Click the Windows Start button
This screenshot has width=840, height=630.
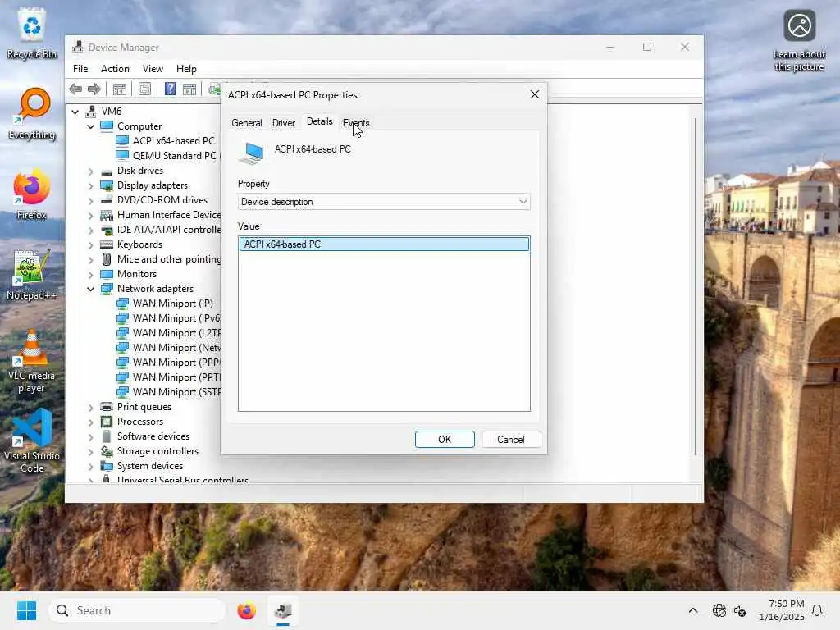coord(26,610)
